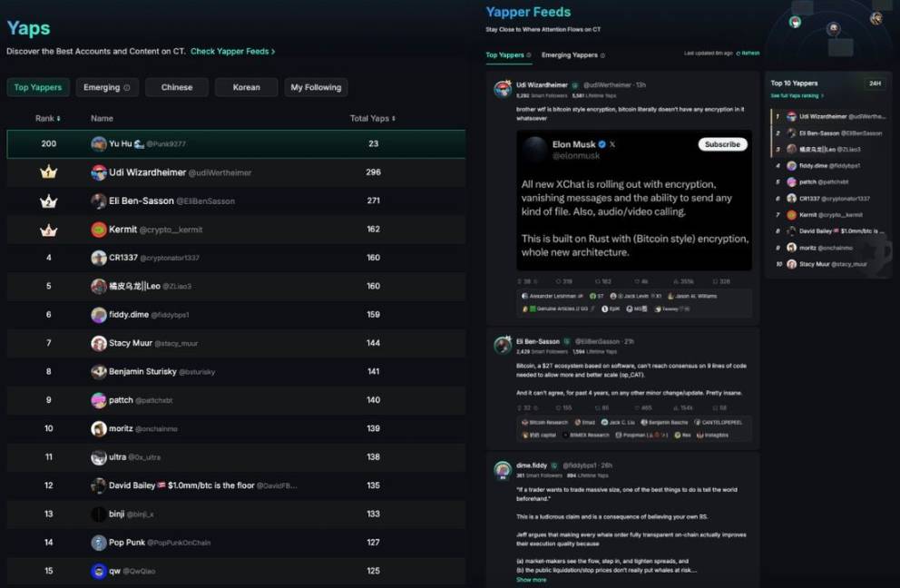Viewport: 900px width, 588px height.
Task: Select the My Following tab
Action: pos(316,88)
